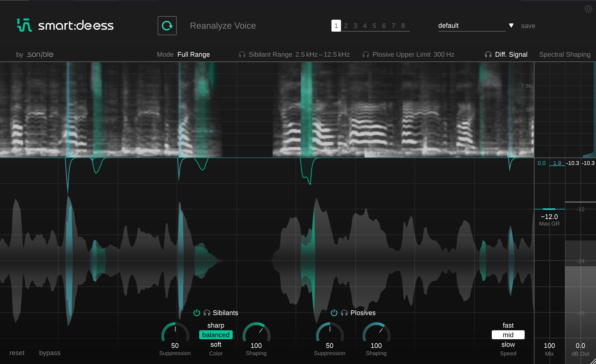596x364 pixels.
Task: Save the current preset
Action: pos(528,26)
